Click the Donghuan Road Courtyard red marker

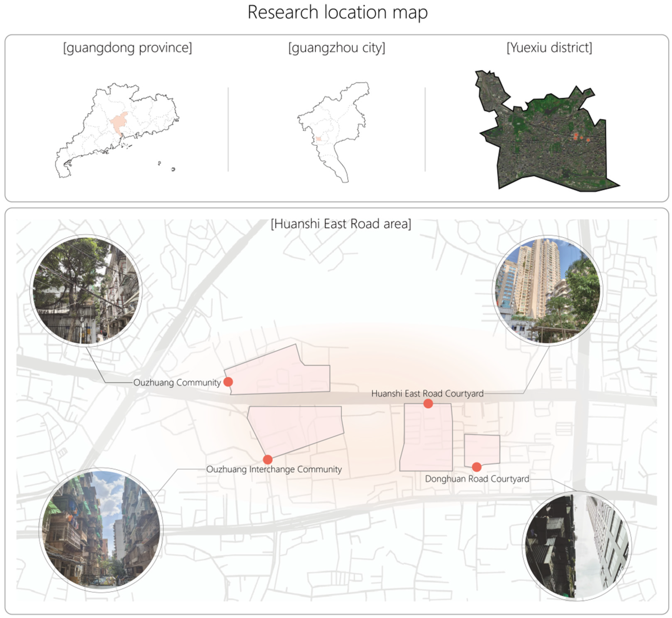[477, 467]
